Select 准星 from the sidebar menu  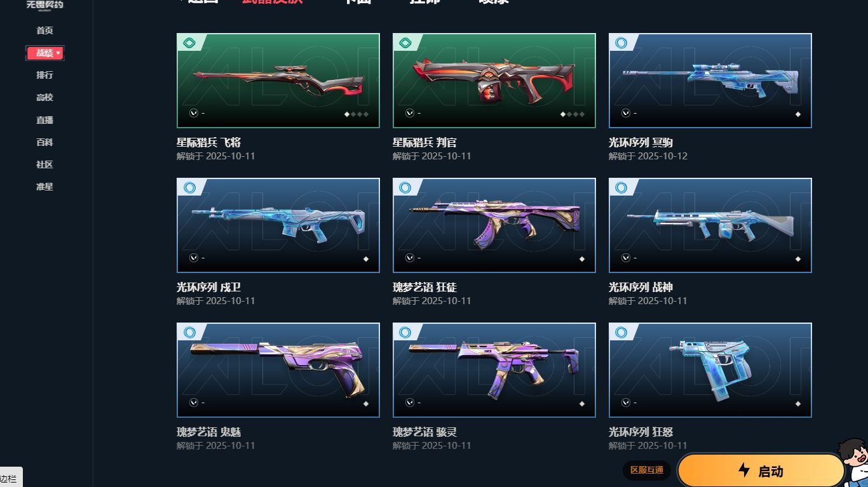[44, 187]
